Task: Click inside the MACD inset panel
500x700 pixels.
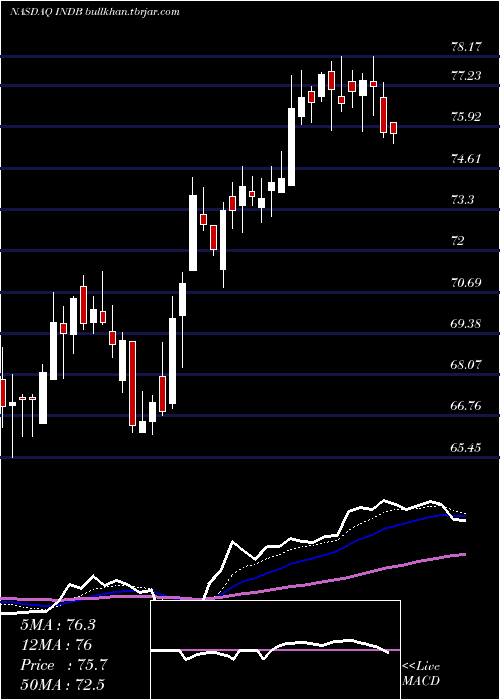Action: (x=275, y=650)
